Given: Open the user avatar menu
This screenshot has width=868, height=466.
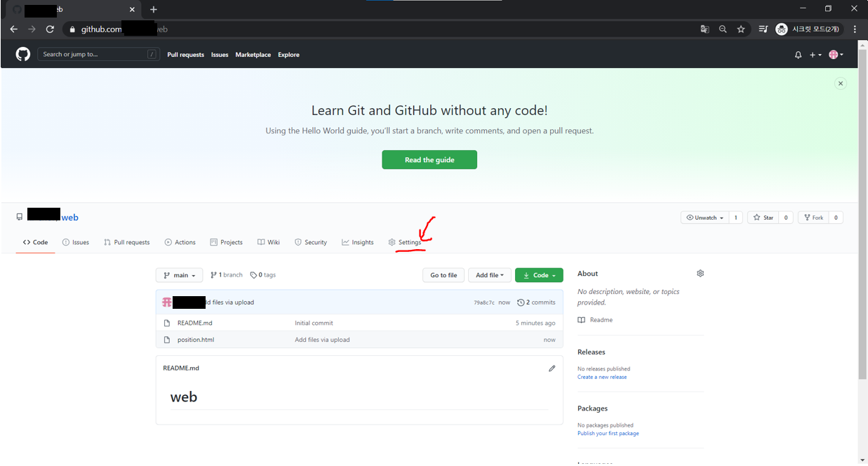Looking at the screenshot, I should pos(836,55).
